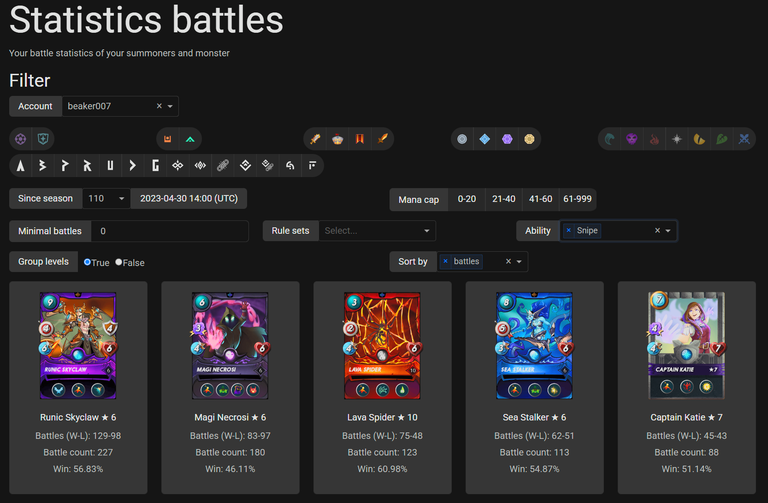Set Group levels to True

87,262
